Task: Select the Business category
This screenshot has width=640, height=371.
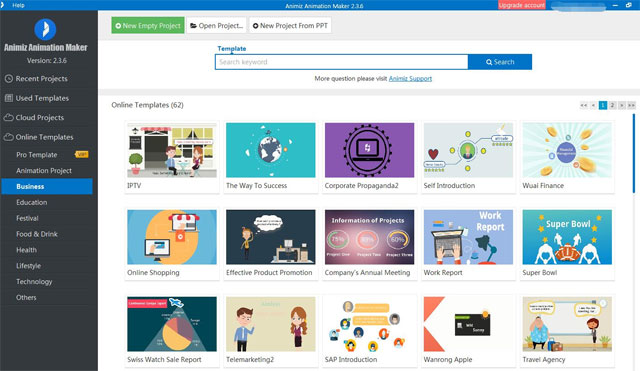Action: tap(47, 187)
